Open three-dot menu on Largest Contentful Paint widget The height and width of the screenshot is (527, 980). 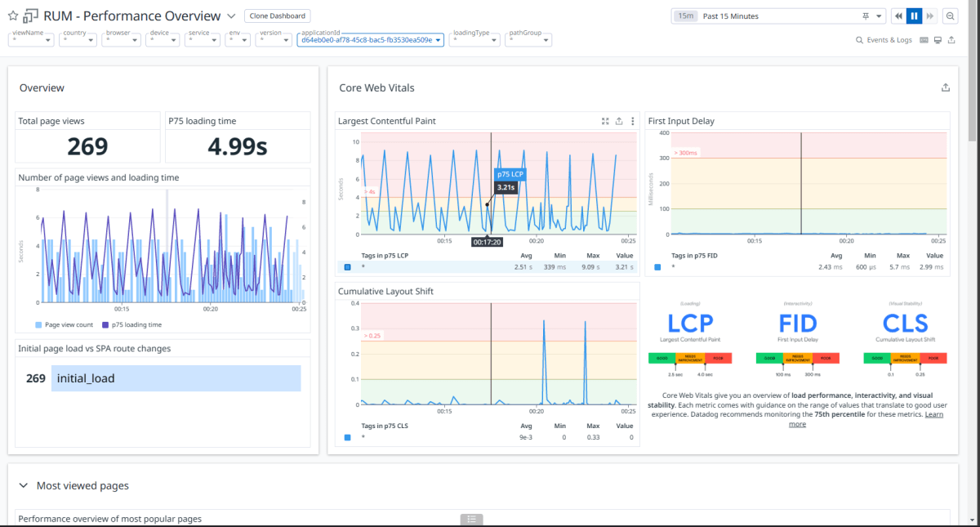[632, 121]
